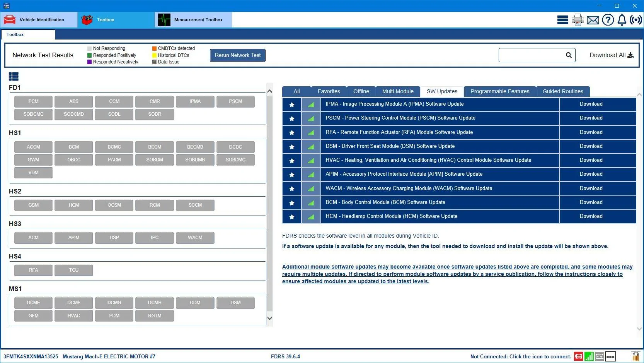Switch to the Favorites tab
644x363 pixels.
point(329,91)
